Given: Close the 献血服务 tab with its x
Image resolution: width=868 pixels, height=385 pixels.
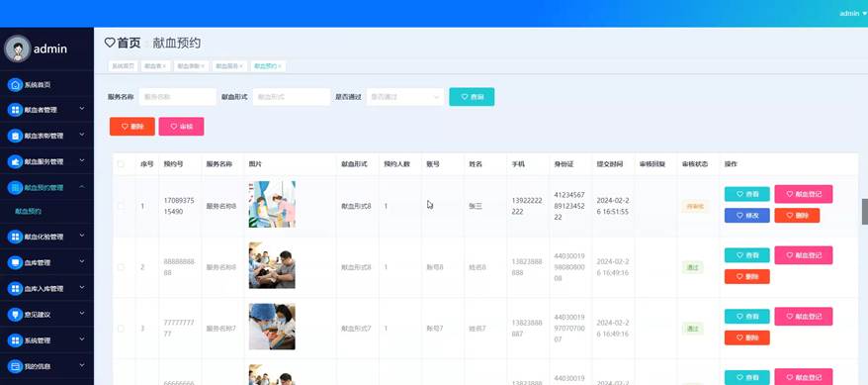Looking at the screenshot, I should tap(241, 66).
